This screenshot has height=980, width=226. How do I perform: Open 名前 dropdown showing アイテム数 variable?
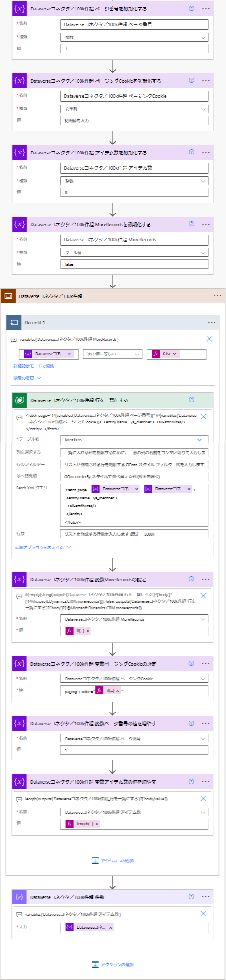(x=134, y=812)
